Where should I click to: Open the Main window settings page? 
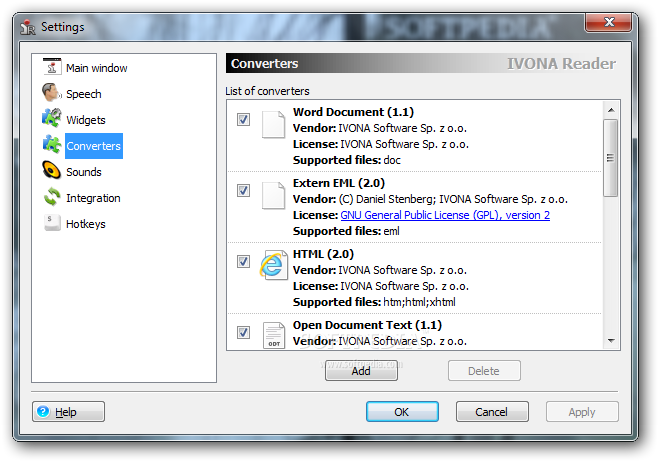(x=97, y=68)
